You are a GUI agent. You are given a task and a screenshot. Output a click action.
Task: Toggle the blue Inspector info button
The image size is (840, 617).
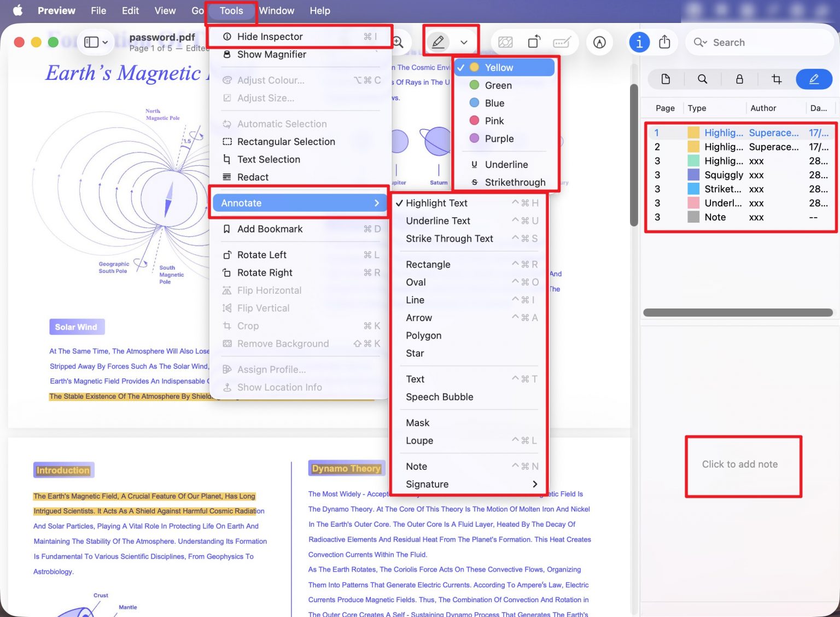[639, 42]
